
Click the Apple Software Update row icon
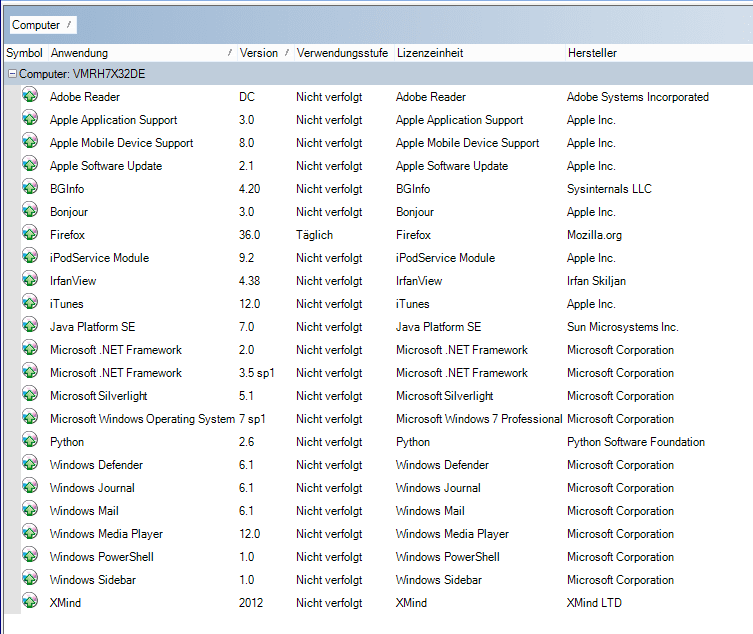pyautogui.click(x=30, y=164)
